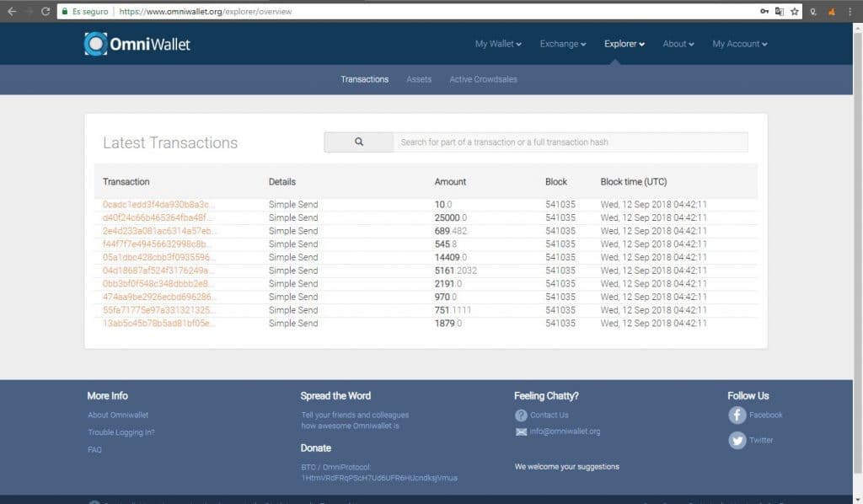Click the Facebook round icon
The image size is (863, 504).
(737, 415)
